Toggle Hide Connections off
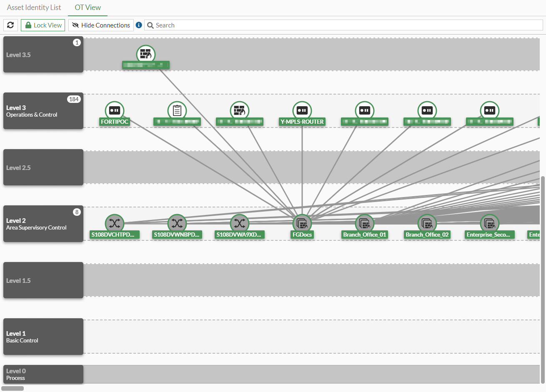The image size is (546, 392). 101,25
